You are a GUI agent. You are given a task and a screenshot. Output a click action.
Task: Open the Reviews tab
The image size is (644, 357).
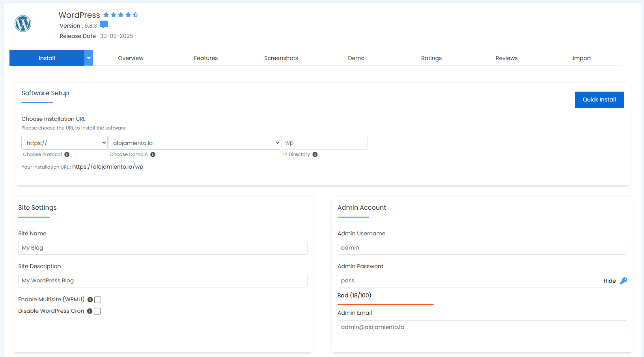pyautogui.click(x=506, y=58)
